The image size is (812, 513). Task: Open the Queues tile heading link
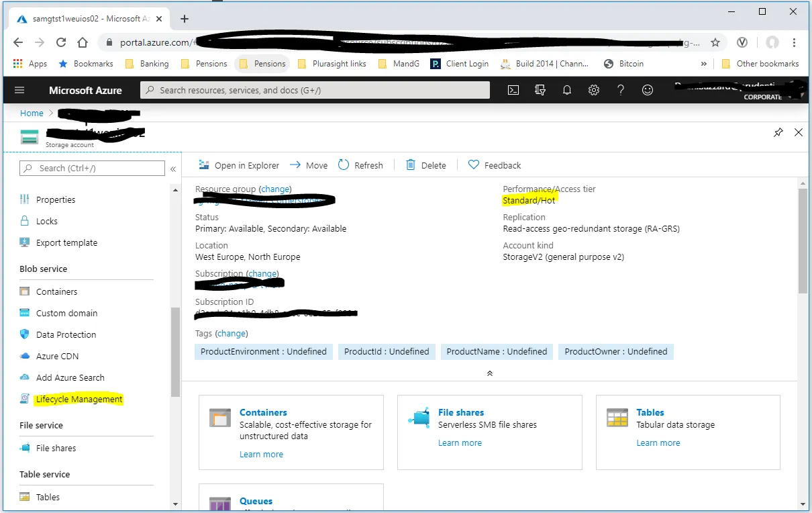point(256,501)
